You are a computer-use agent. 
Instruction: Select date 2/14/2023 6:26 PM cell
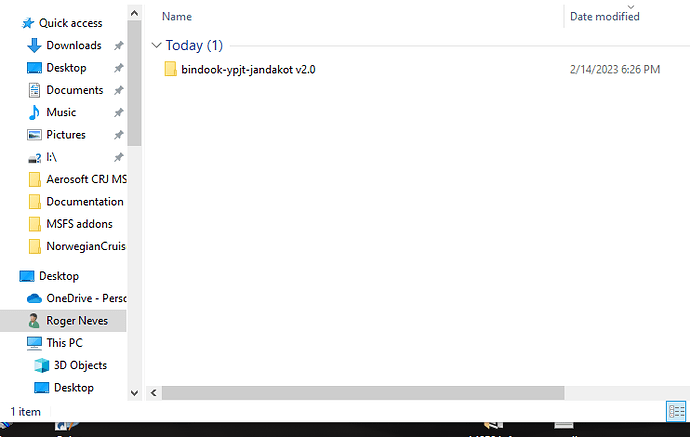pos(615,70)
